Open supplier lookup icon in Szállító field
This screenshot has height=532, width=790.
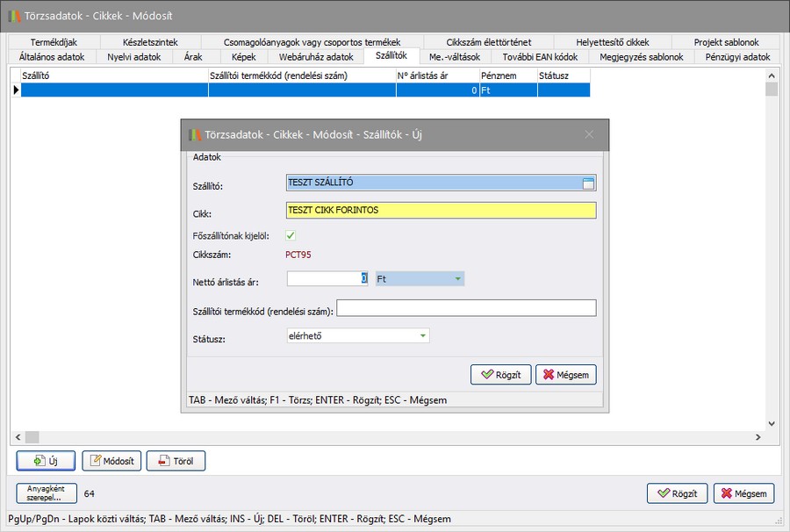(x=588, y=183)
